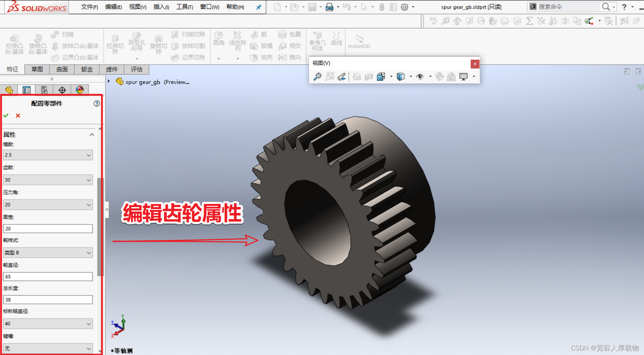This screenshot has width=644, height=355.
Task: Pin the menu bar with pushpin icon
Action: [259, 7]
